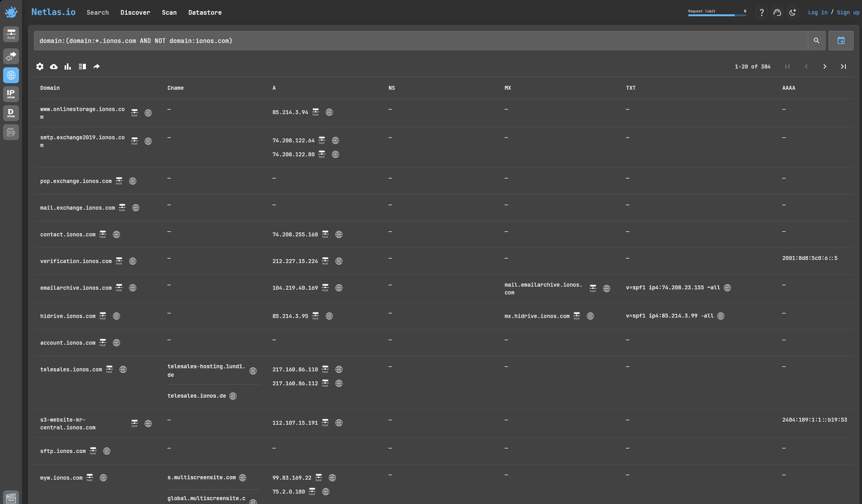Select domain www.onlinestorage.ionos.com
Image resolution: width=862 pixels, height=504 pixels.
[x=82, y=113]
